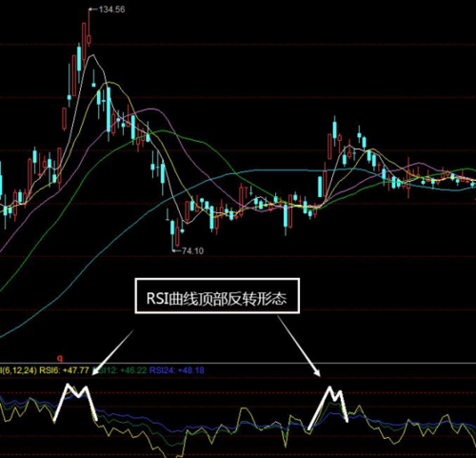Click the peak of the white moving average line
The image size is (476, 458).
click(x=92, y=55)
